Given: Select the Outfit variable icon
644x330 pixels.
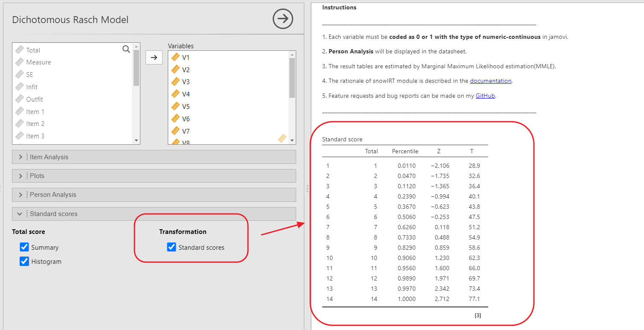Looking at the screenshot, I should 20,99.
